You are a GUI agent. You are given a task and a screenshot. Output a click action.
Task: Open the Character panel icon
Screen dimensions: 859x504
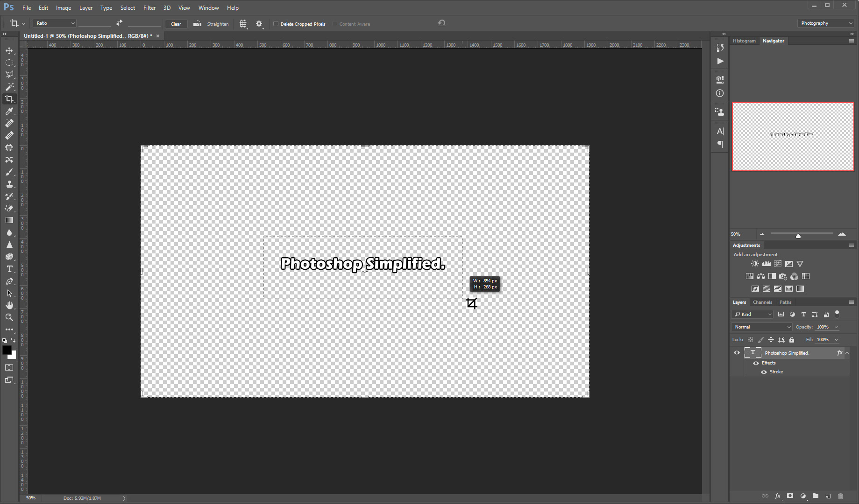720,131
